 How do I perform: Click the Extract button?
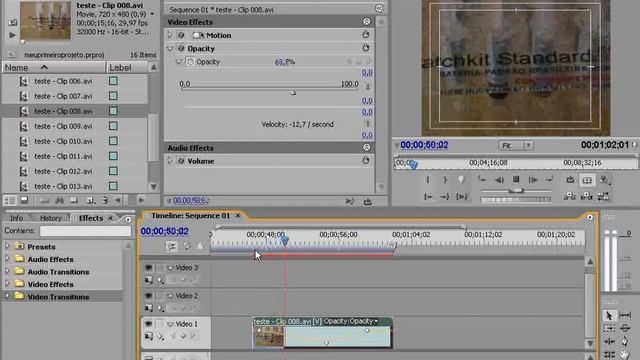point(587,197)
